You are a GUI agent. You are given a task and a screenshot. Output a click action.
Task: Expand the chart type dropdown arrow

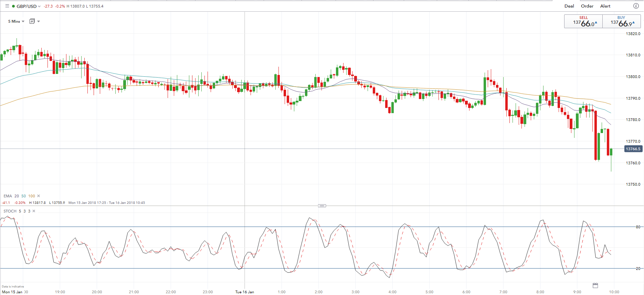39,21
